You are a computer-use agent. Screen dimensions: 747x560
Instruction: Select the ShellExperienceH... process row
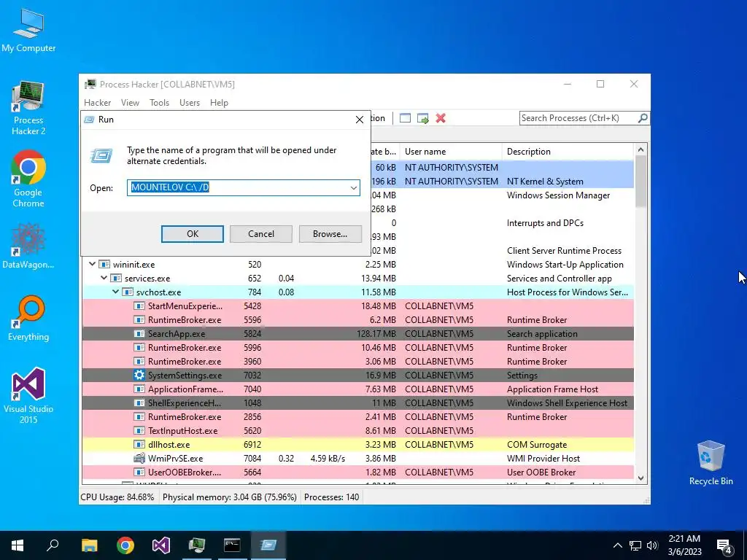[357, 402]
